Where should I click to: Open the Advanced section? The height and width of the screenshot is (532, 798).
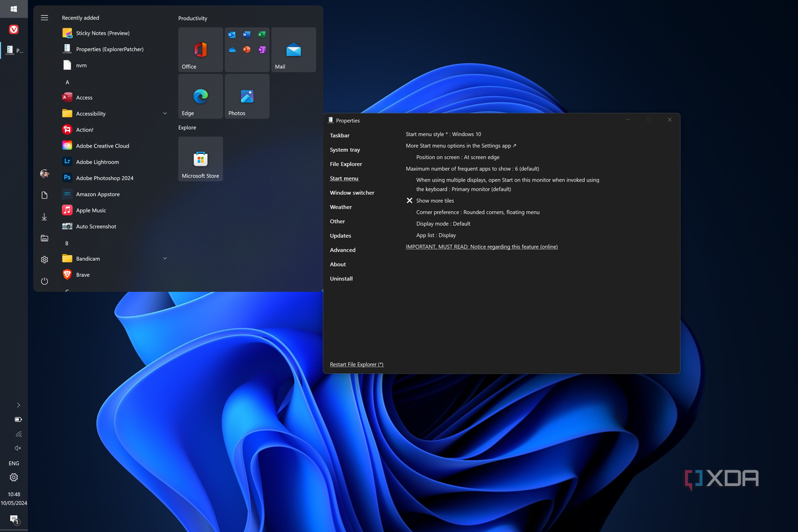(343, 250)
